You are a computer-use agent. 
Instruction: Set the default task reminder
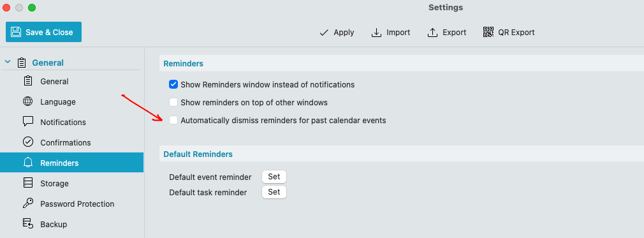274,192
